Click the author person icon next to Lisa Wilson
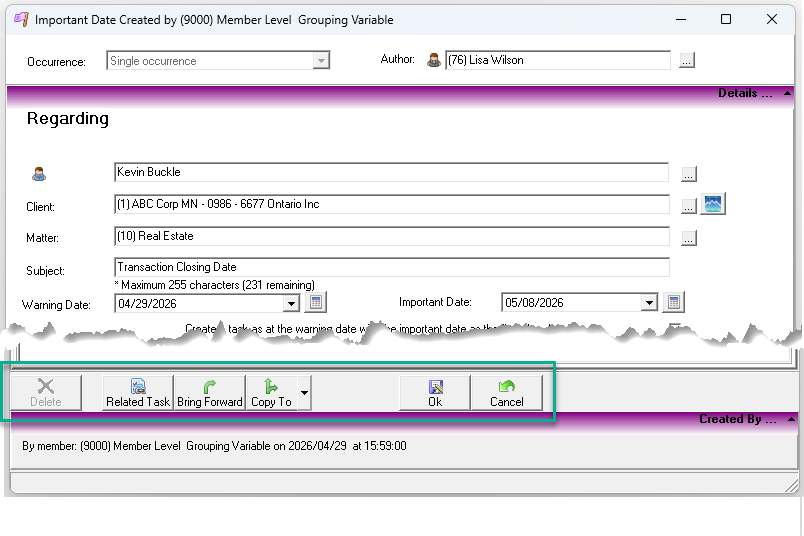This screenshot has height=536, width=804. point(434,61)
